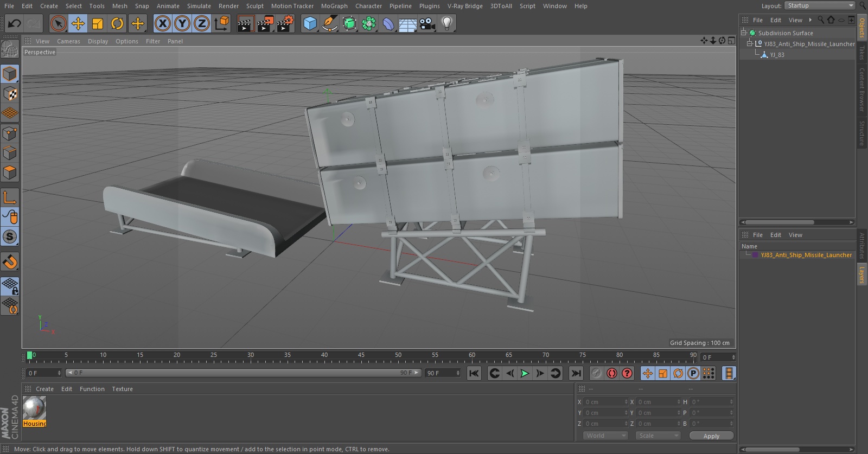Go to end of animation
Viewport: 868px width, 454px height.
(576, 373)
